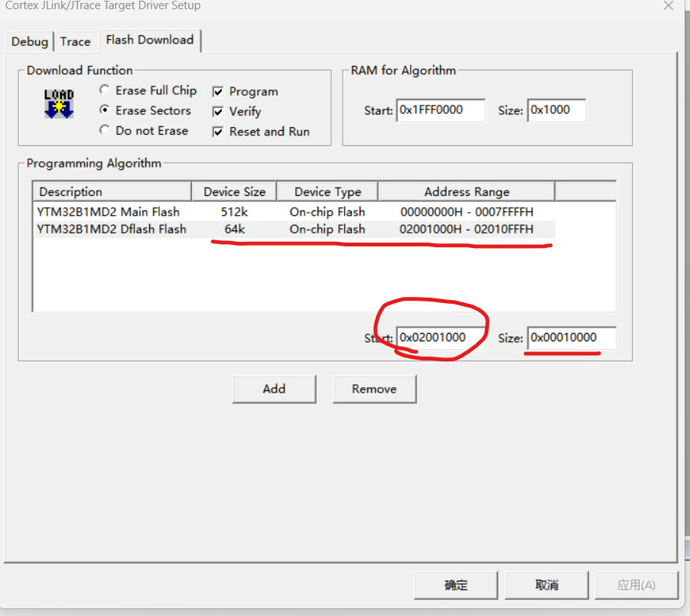Confirm with the 确定 button
Screen dimensions: 690x616
(455, 585)
